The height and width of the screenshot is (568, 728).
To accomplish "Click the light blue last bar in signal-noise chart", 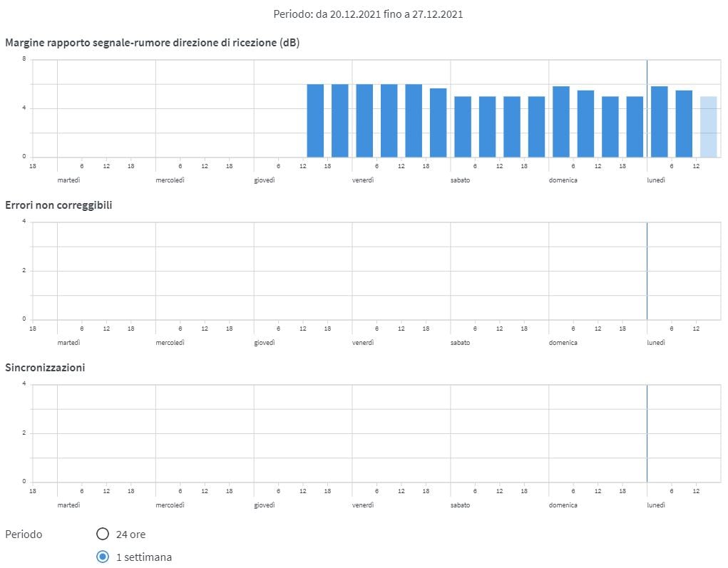I will tap(708, 126).
